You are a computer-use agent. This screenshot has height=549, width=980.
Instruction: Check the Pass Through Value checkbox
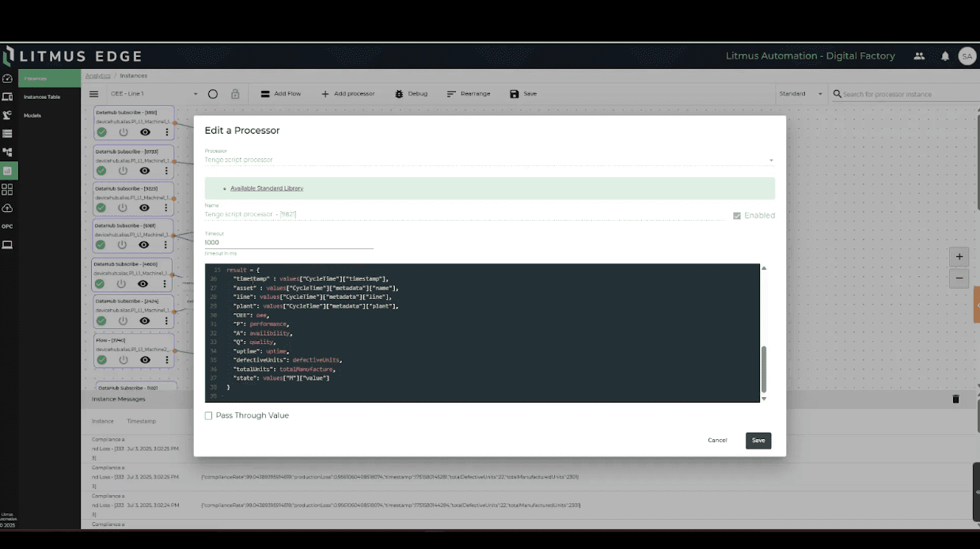(x=209, y=416)
